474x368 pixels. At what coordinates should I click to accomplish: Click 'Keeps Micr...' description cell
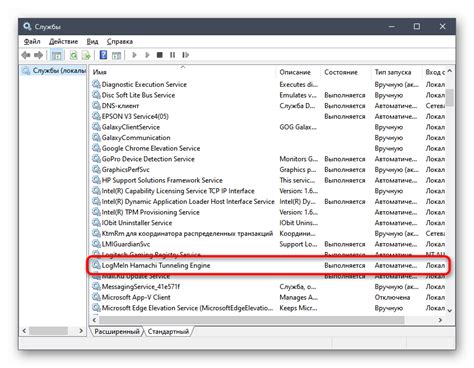point(298,308)
